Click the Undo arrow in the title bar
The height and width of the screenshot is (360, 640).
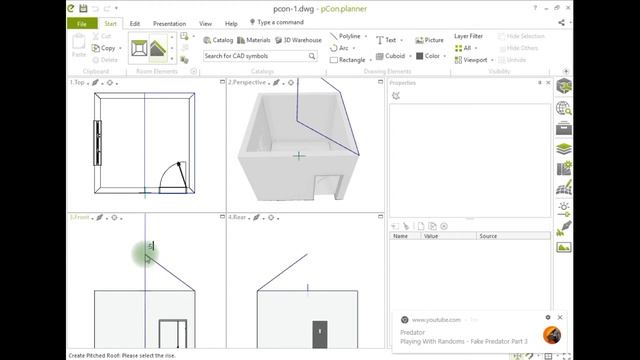coord(95,8)
